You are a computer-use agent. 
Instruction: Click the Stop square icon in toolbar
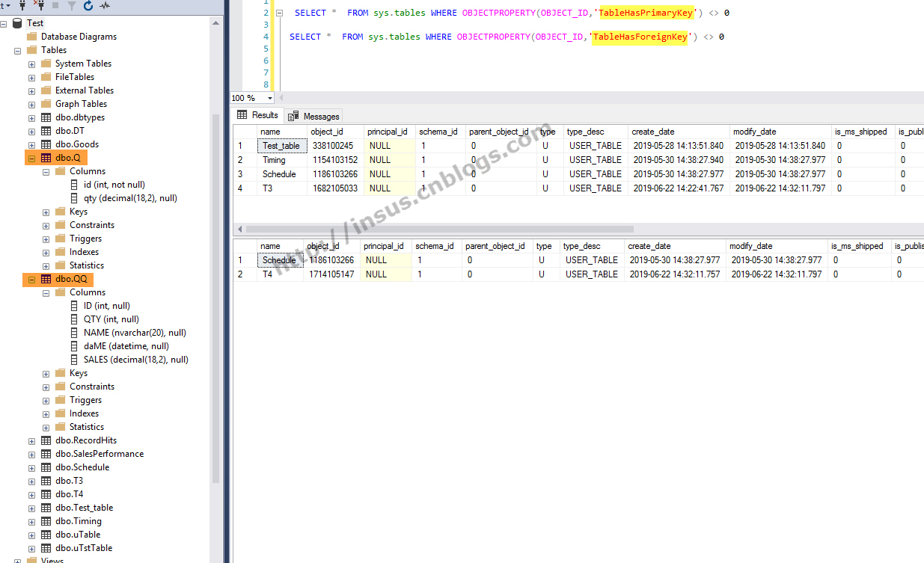[x=55, y=5]
